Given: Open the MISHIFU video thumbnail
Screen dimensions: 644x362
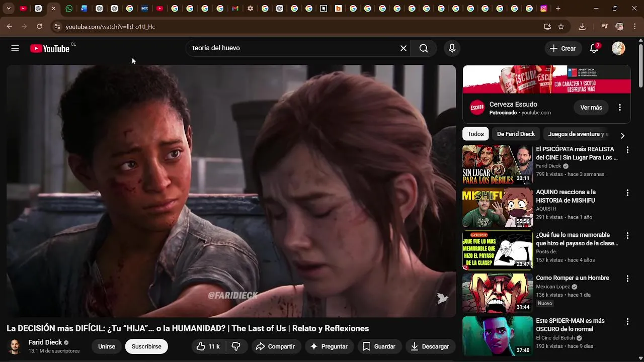Looking at the screenshot, I should [x=498, y=208].
